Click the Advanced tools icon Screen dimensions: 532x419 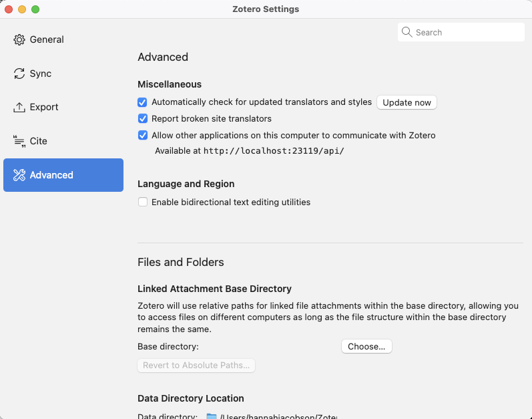19,175
